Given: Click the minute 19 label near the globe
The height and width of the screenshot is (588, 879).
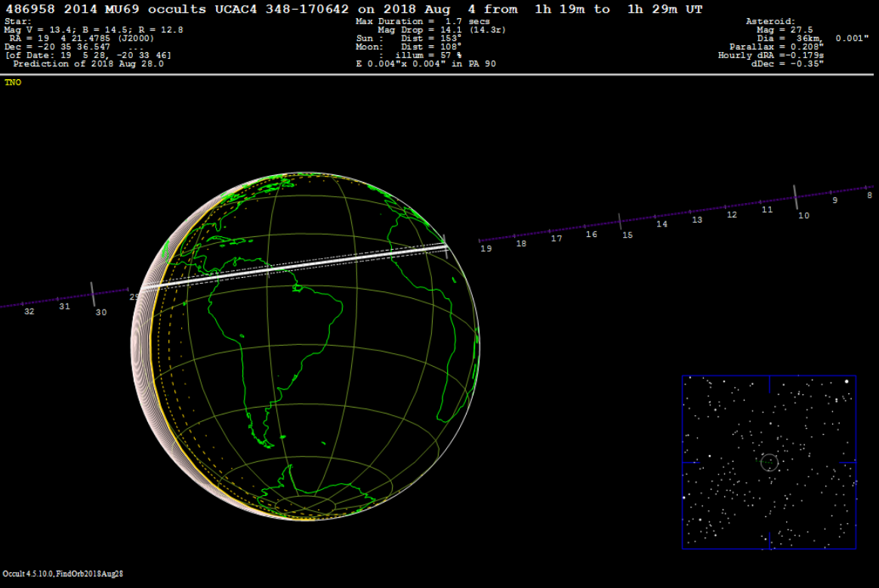Looking at the screenshot, I should coord(486,248).
